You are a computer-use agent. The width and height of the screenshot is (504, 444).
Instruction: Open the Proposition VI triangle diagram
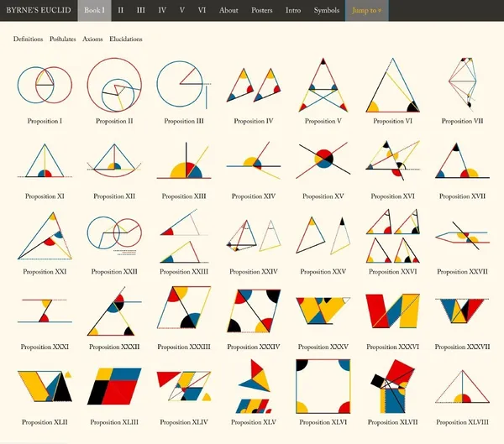click(393, 85)
